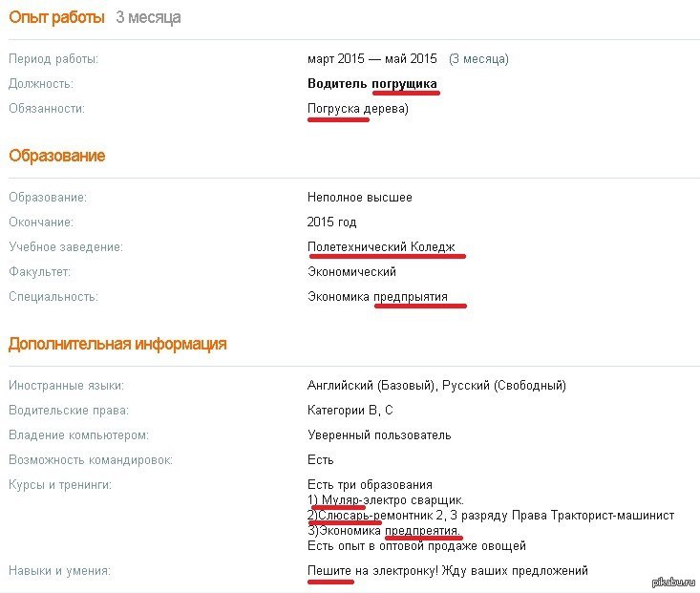Click the work period "март 2015 — май 2015"
This screenshot has width=700, height=593.
coord(372,59)
